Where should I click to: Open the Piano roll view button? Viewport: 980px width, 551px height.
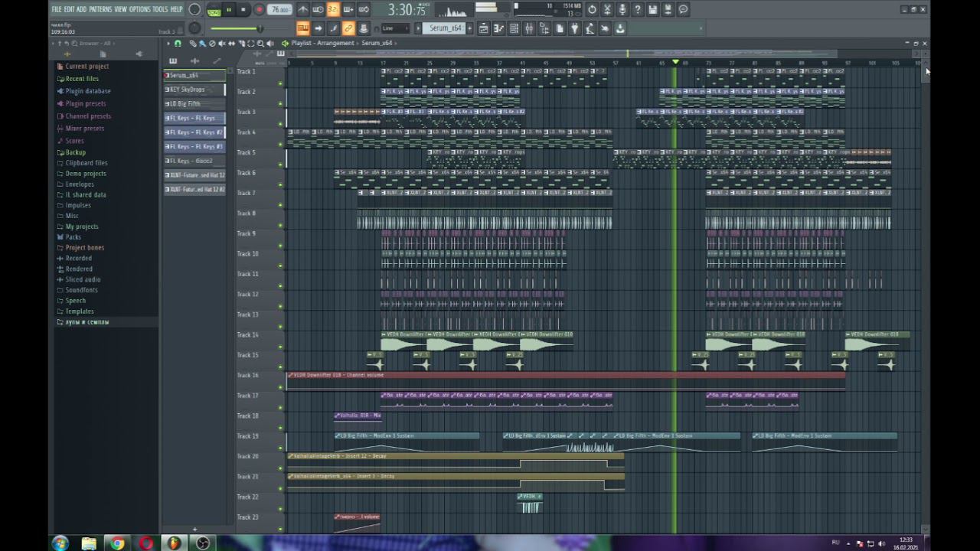(498, 28)
